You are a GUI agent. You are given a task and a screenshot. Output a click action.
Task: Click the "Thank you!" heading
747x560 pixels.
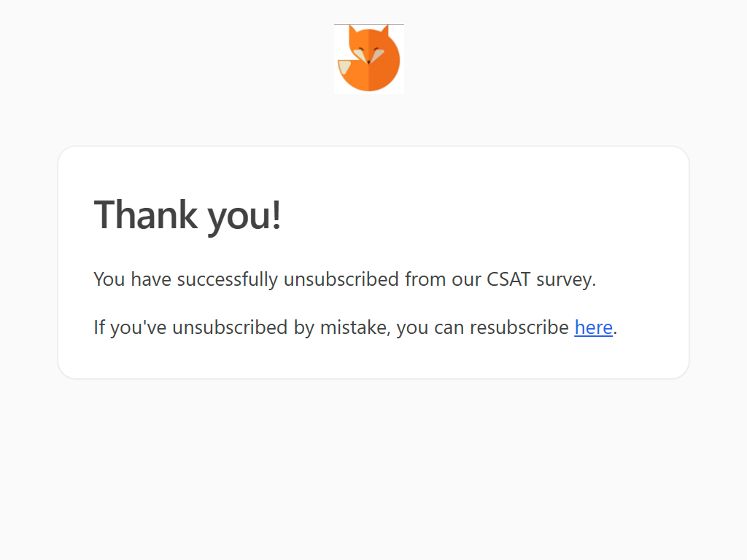(187, 214)
